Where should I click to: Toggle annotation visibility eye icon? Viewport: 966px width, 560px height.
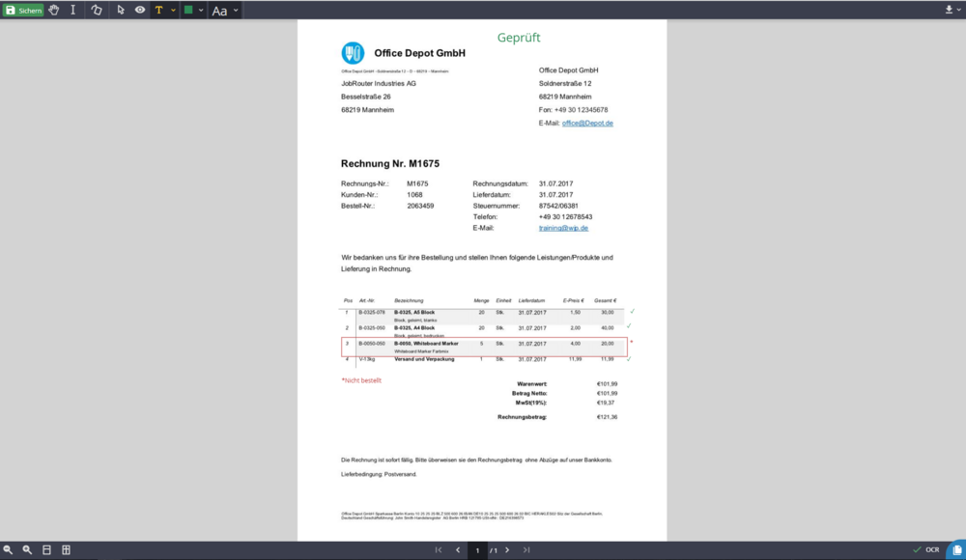coord(140,10)
